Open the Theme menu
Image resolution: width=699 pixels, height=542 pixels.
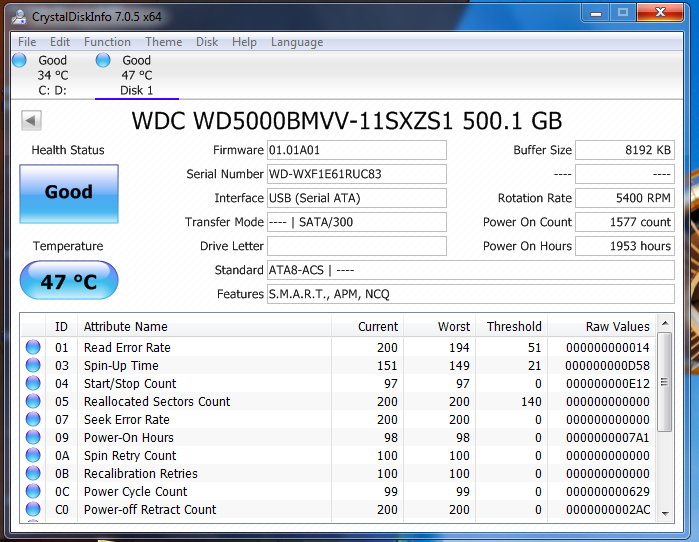coord(164,42)
